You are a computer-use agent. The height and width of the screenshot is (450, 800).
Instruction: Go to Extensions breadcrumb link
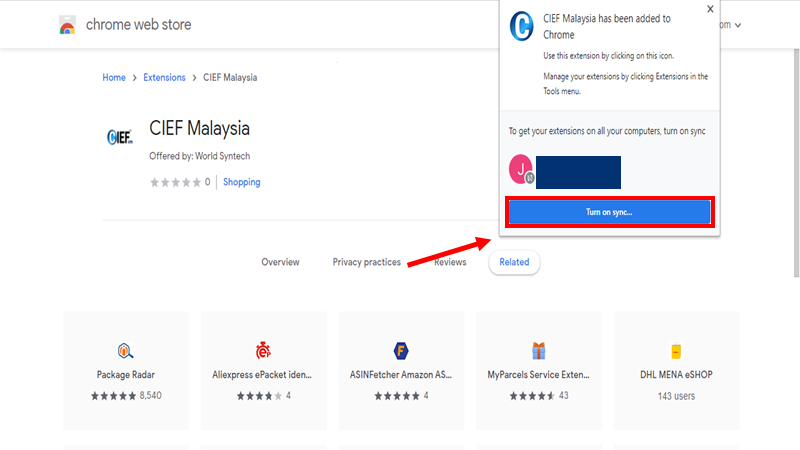point(164,78)
